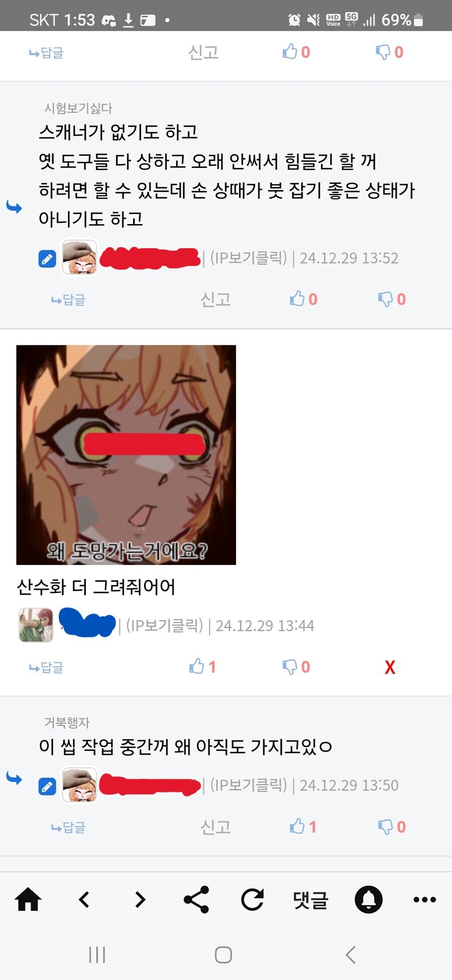Click 답글 under the 13:44 comment
This screenshot has height=980, width=452.
(x=46, y=667)
